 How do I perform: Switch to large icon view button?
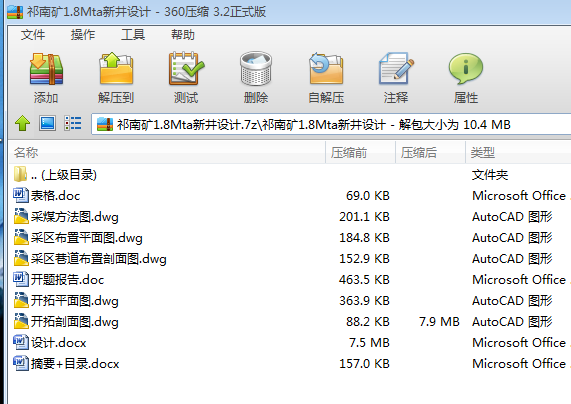click(47, 123)
